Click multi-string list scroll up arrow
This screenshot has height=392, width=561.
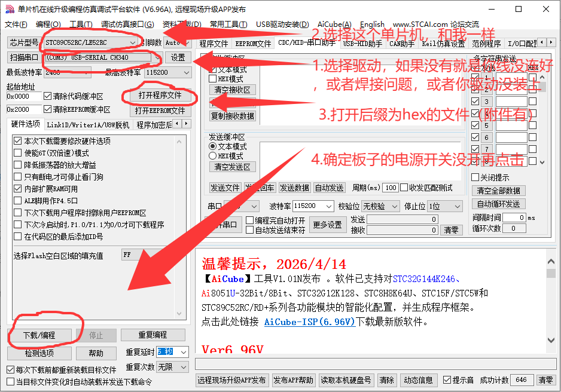(x=542, y=77)
